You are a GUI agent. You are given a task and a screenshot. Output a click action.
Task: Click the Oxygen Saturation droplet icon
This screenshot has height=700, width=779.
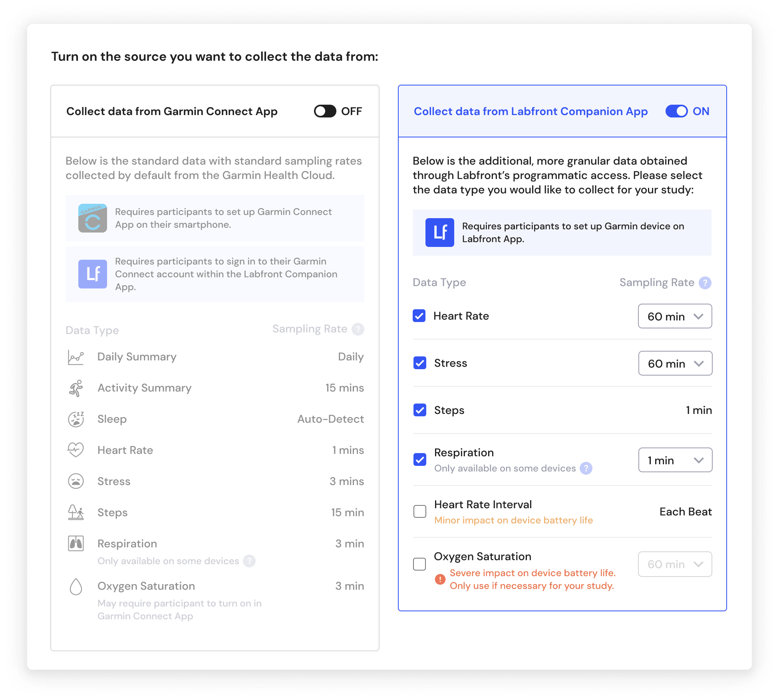point(76,587)
